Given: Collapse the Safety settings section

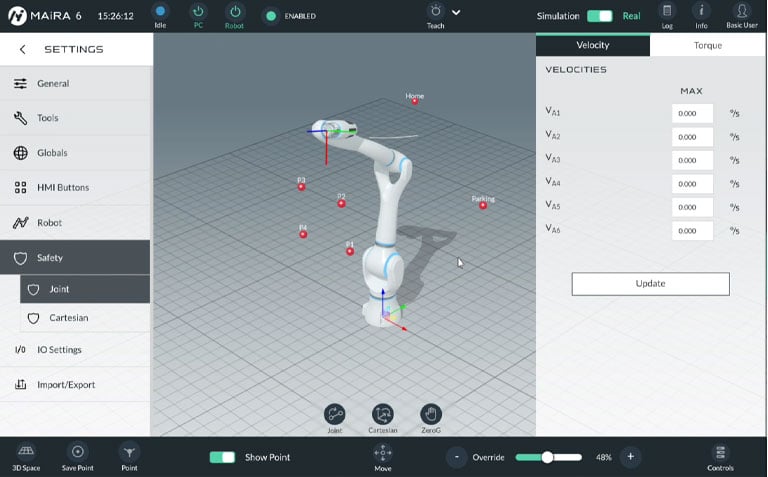Looking at the screenshot, I should (75, 258).
